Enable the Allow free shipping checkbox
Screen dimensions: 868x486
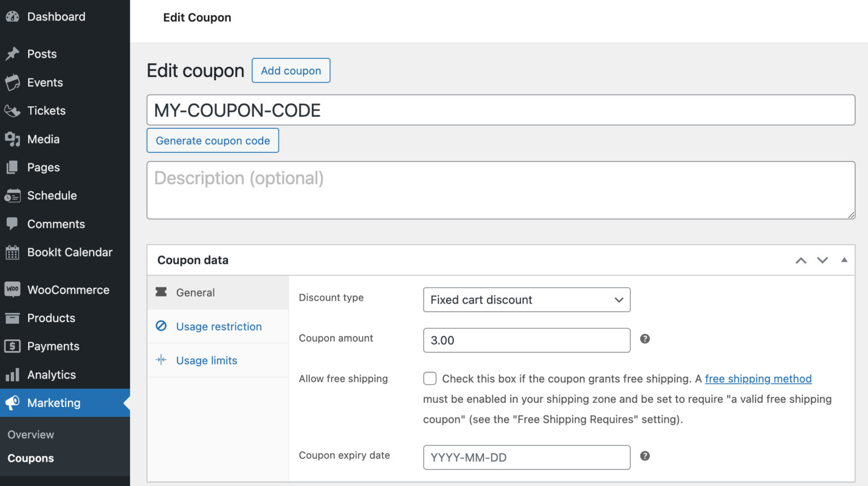coord(430,379)
